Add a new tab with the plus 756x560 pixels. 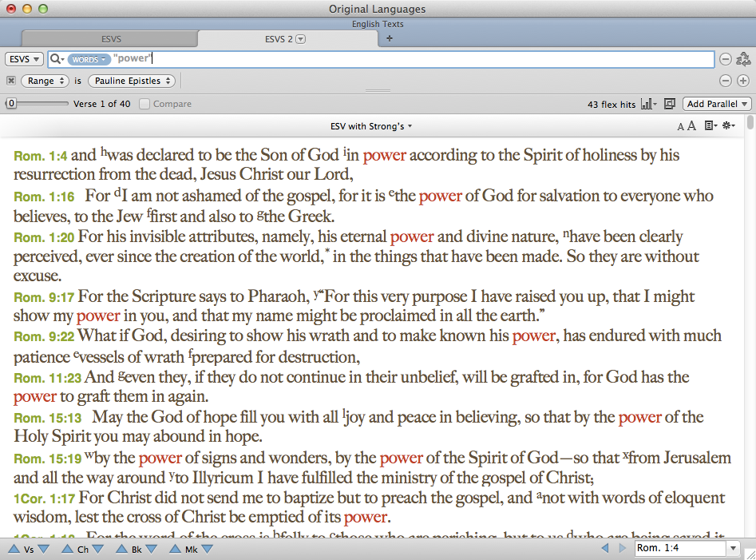[390, 38]
